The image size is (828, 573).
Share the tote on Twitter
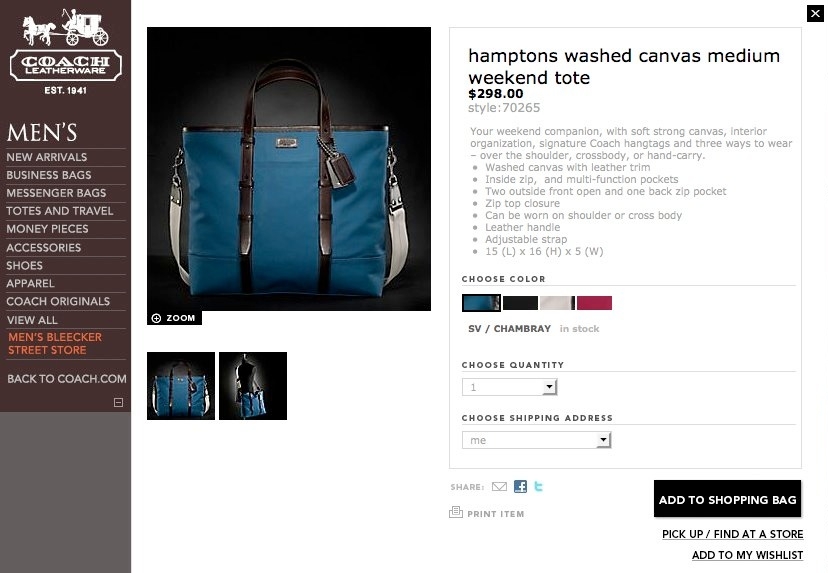(x=538, y=486)
